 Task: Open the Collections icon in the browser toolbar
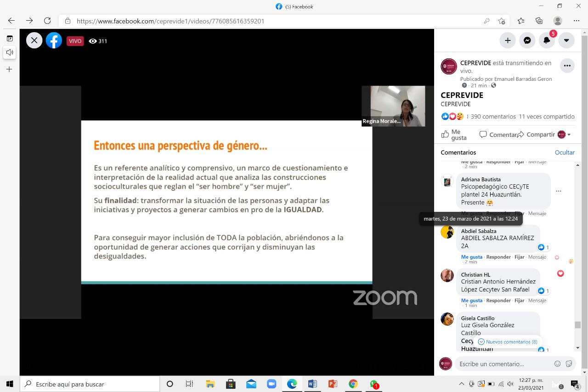click(539, 21)
